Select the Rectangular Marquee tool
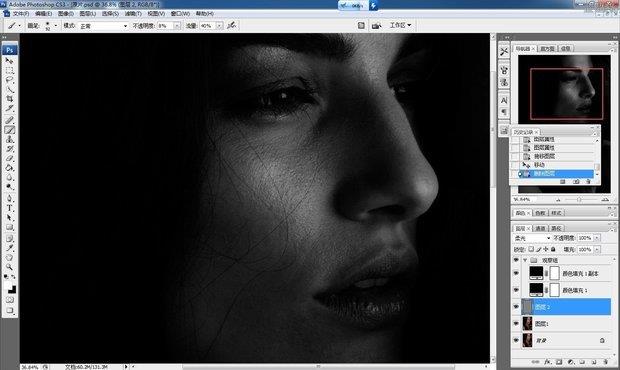The width and height of the screenshot is (620, 370). coord(9,70)
